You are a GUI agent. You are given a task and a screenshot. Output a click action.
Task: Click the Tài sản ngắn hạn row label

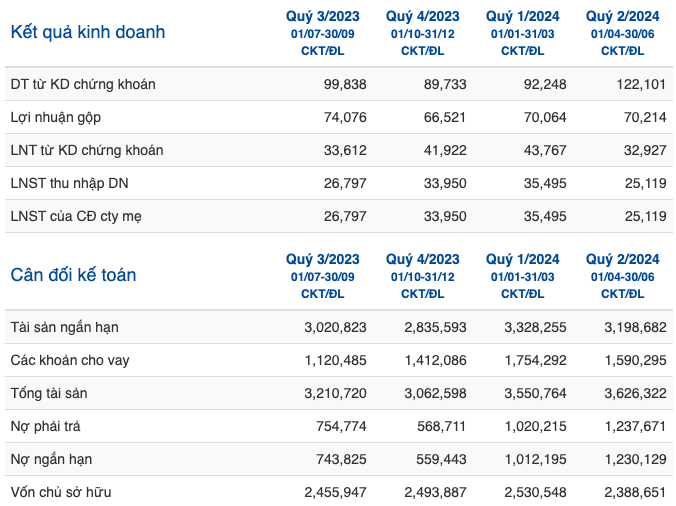coord(64,327)
